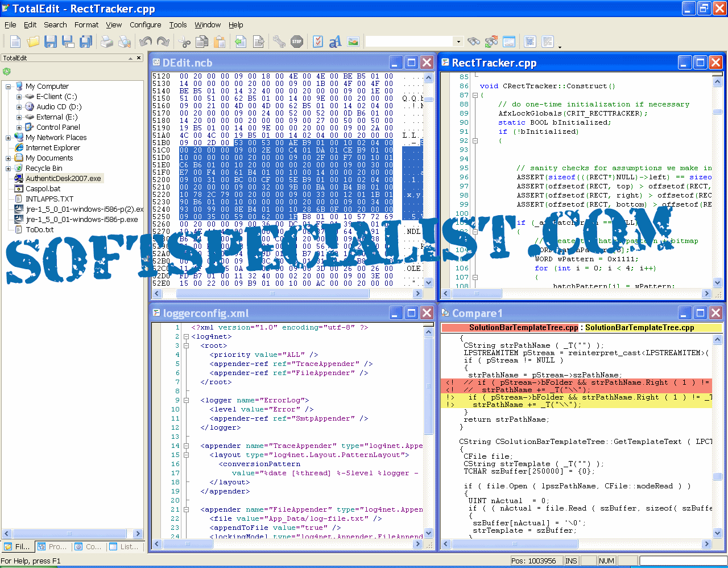The image size is (728, 568).
Task: Click the red STOP icon
Action: [x=297, y=42]
